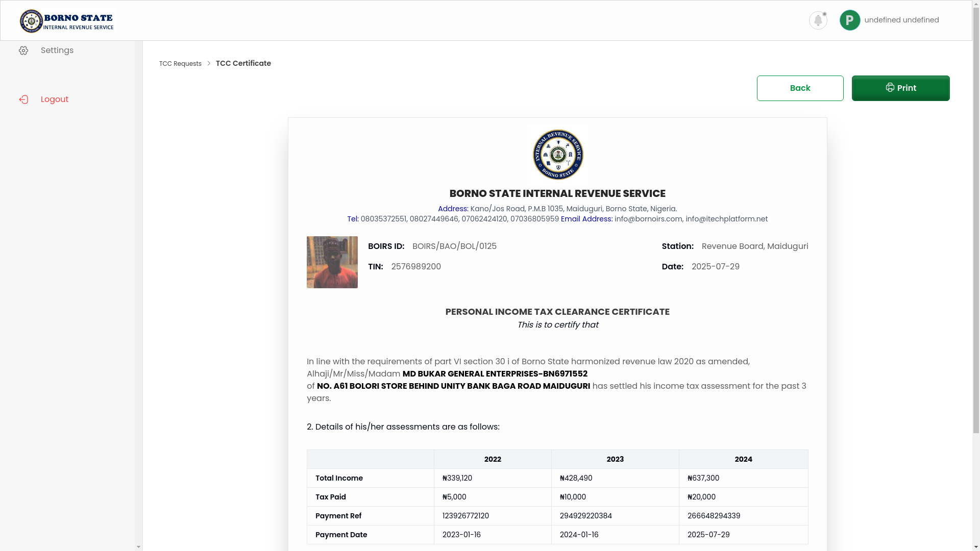Click the Internal Revenue Service seal on the certificate
Screen dimensions: 980x551
[x=557, y=155]
